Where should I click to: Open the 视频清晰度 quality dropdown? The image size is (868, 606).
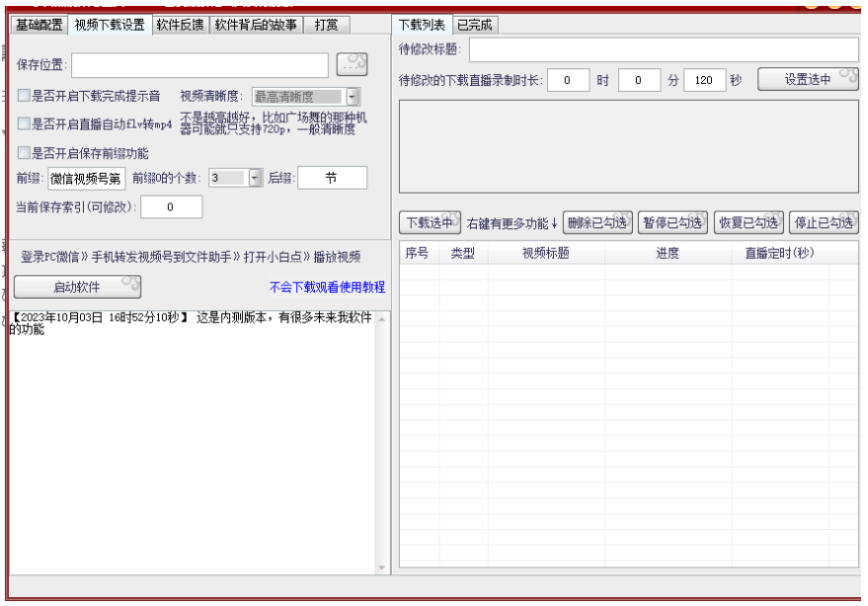pos(353,97)
